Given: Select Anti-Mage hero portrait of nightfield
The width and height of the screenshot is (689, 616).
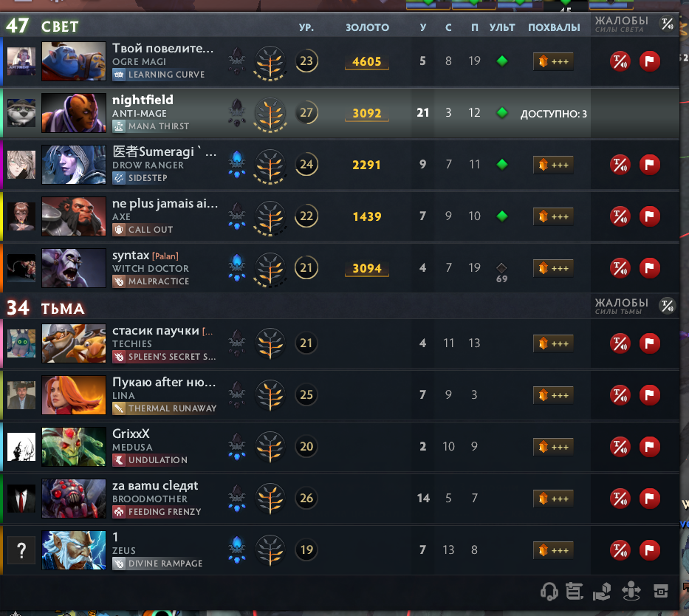Looking at the screenshot, I should point(74,113).
